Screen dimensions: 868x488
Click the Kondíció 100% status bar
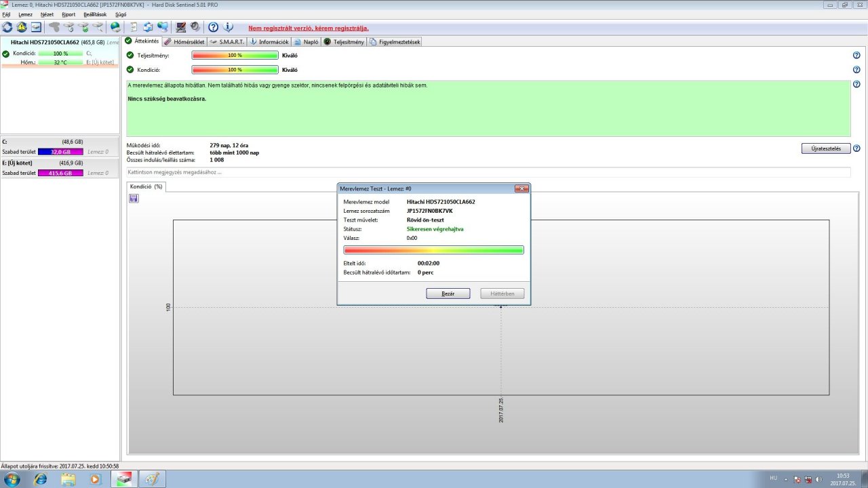(235, 69)
